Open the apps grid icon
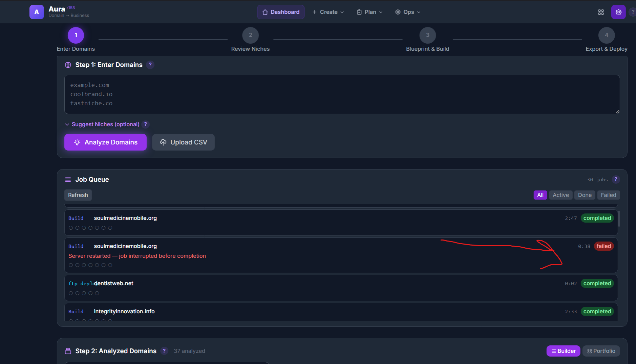Screen dimensions: 636x364 point(601,12)
